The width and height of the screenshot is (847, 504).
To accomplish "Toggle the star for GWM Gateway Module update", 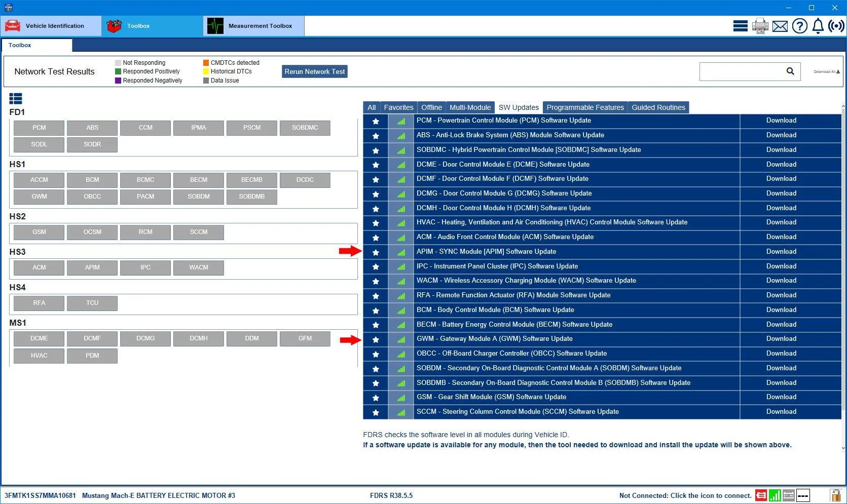I will tap(376, 339).
